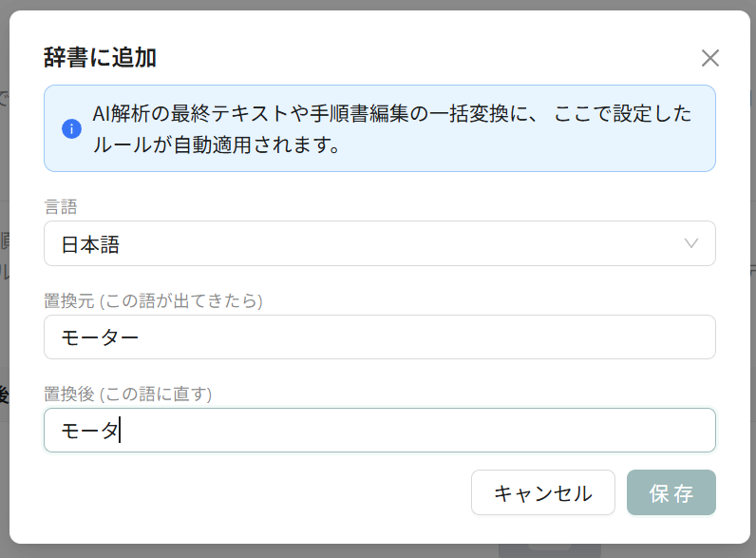Click the 置換元 (この語が出てきたら) label
Viewport: 756px width, 558px height.
(x=153, y=300)
